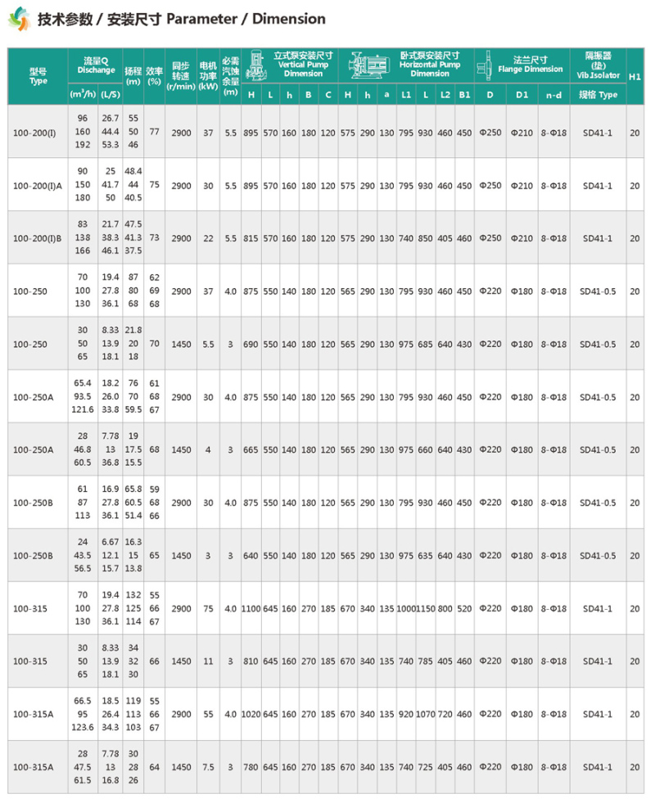This screenshot has width=655, height=812.
Task: Click the 法兰尺寸 Flange Dimension header text
Action: (x=531, y=64)
